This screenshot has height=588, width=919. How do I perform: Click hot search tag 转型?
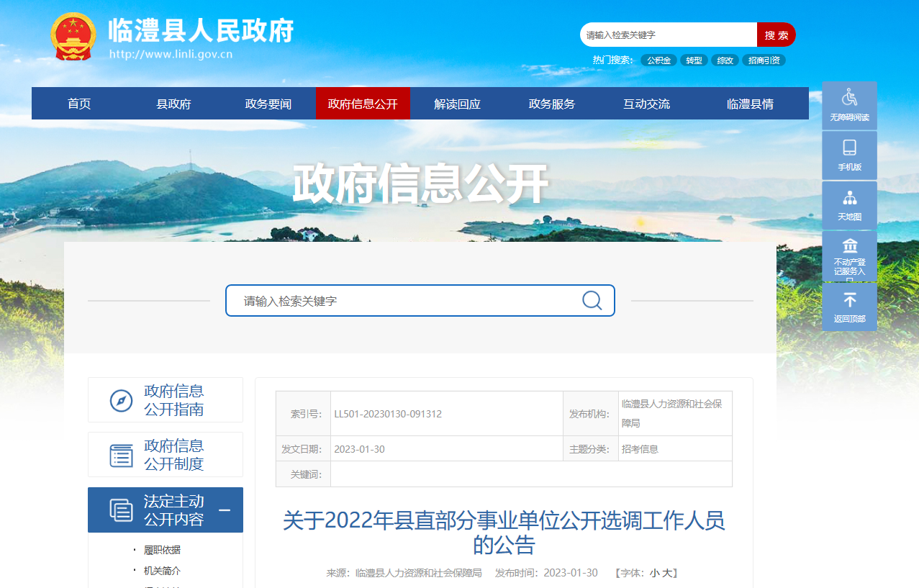pyautogui.click(x=694, y=60)
